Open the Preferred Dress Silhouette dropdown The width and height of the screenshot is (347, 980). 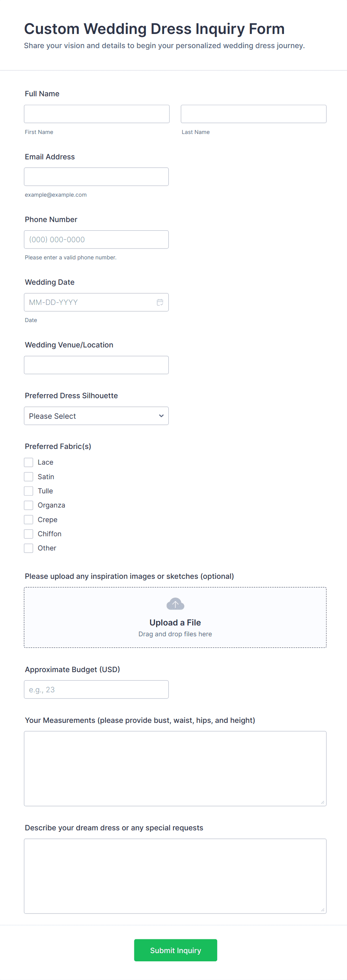click(x=96, y=416)
